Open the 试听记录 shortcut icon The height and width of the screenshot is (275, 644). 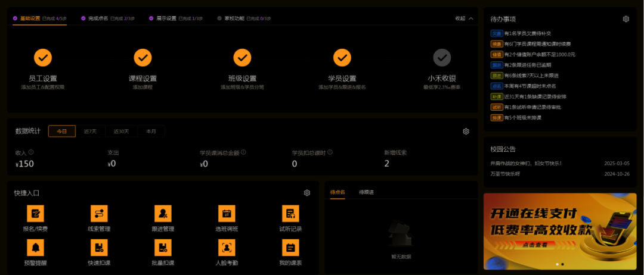[x=290, y=213]
